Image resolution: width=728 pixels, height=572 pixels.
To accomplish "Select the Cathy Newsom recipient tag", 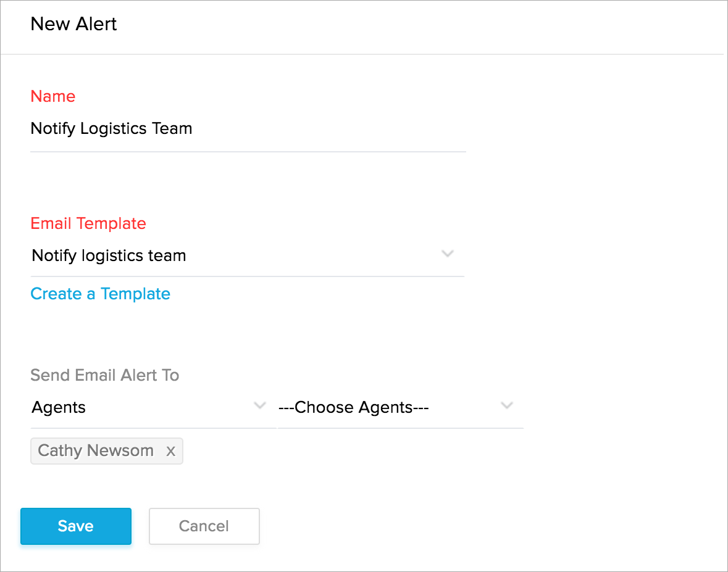I will pyautogui.click(x=96, y=451).
